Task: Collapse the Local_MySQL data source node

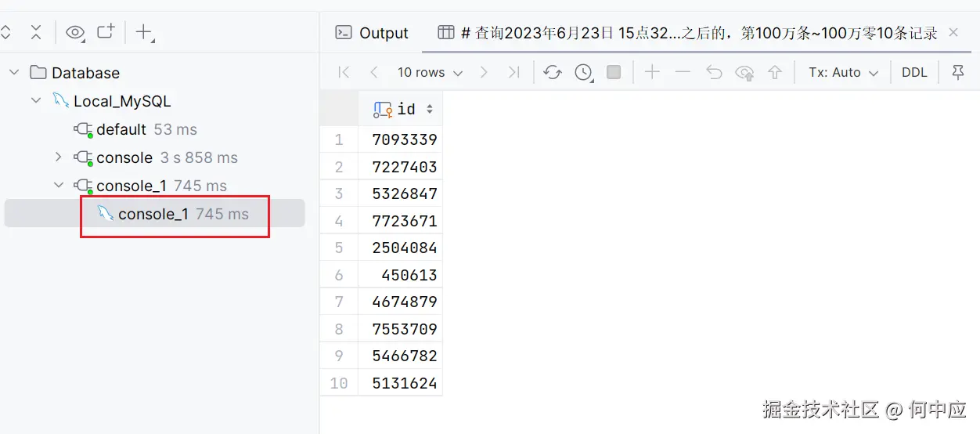Action: [36, 101]
